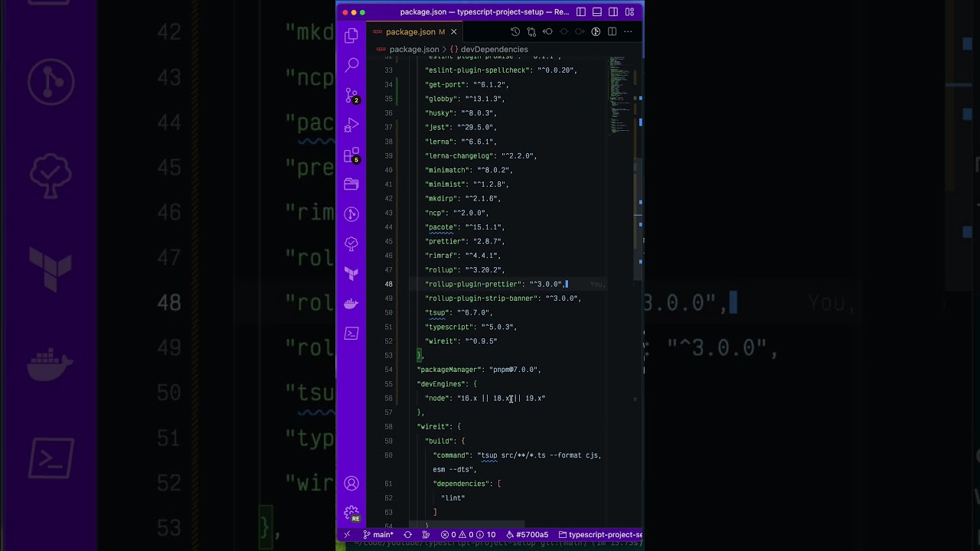Click the "rimraf" key on line 46

point(441,256)
